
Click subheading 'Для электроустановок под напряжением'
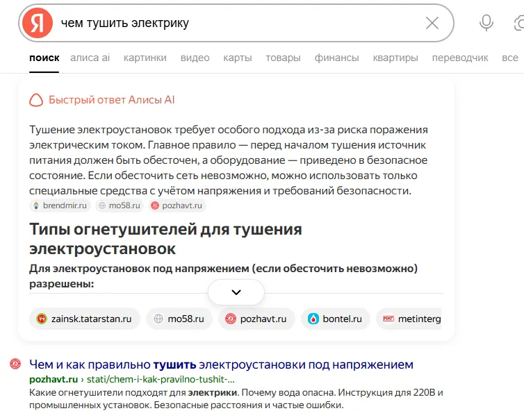[x=224, y=276]
